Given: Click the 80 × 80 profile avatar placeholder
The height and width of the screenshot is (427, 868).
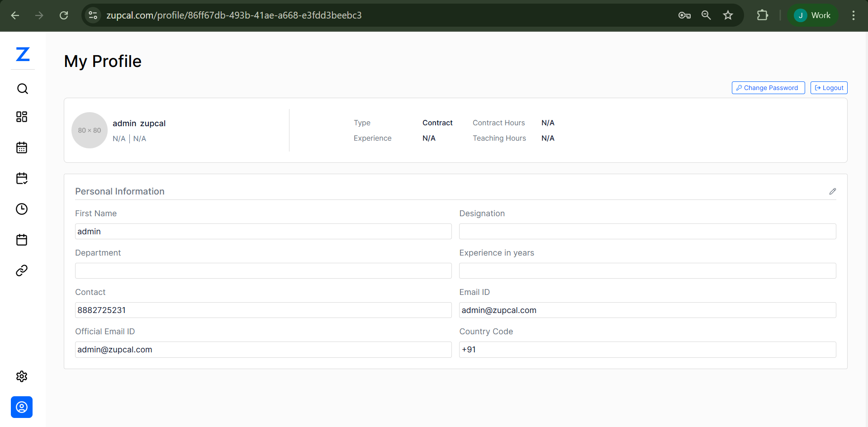Looking at the screenshot, I should [x=90, y=130].
